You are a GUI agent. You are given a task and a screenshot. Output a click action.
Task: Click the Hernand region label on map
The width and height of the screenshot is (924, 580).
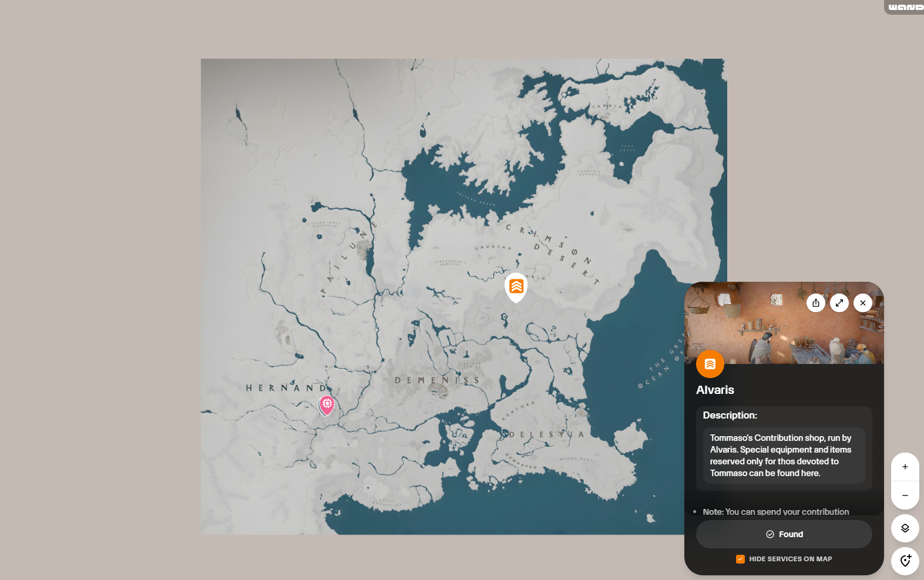287,388
